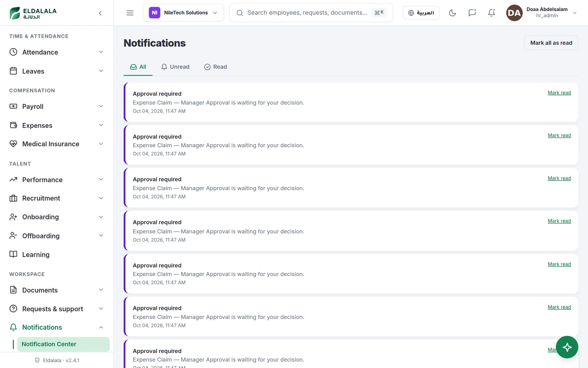588x368 pixels.
Task: Click the Medical Insurance heart icon
Action: point(13,144)
